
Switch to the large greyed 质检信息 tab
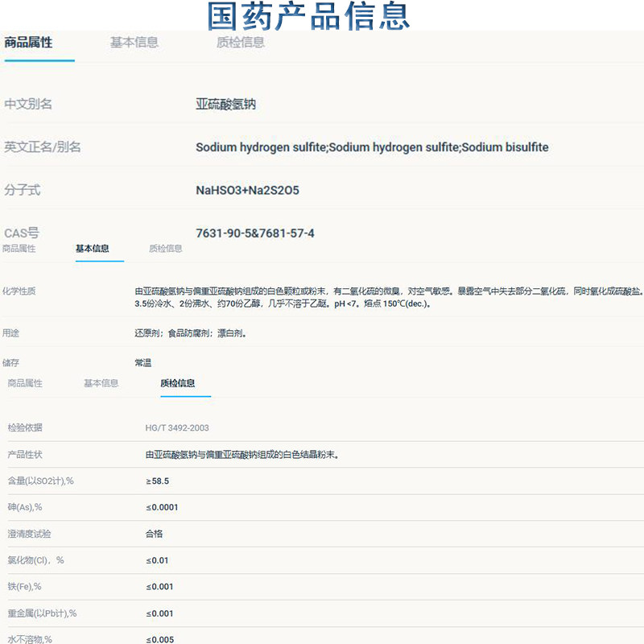241,43
